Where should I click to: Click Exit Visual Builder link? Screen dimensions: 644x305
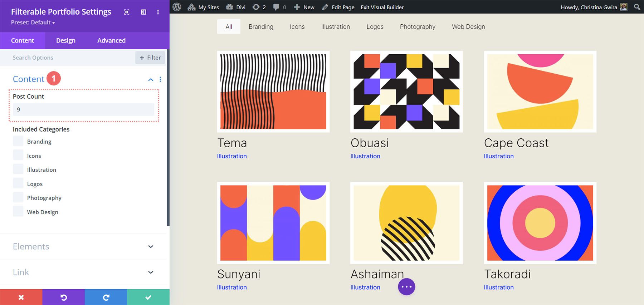[x=382, y=7]
